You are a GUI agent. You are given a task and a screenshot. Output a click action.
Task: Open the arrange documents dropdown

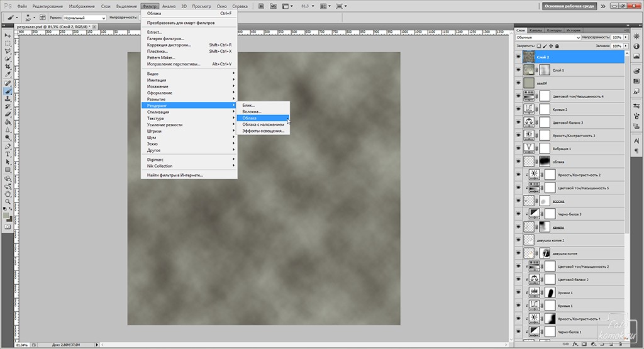(325, 6)
